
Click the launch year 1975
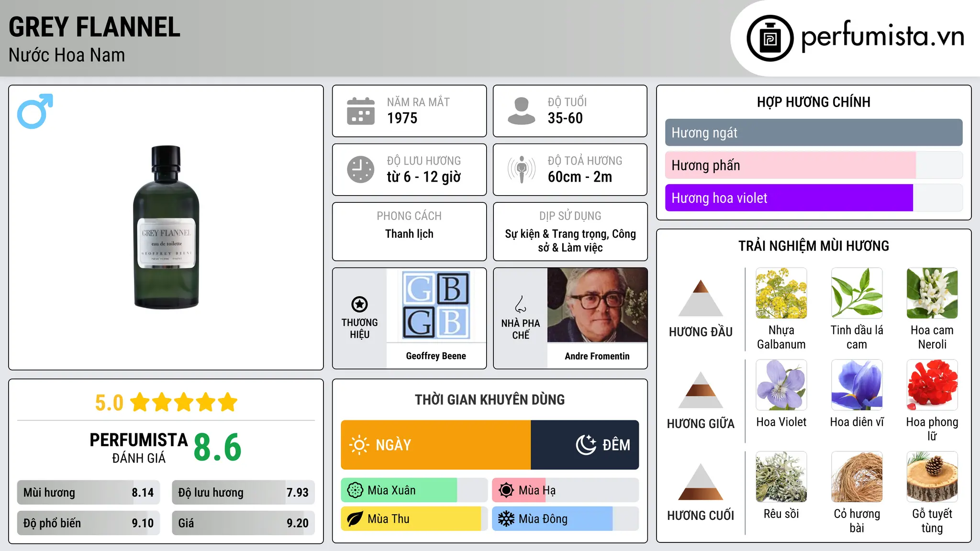click(x=402, y=118)
